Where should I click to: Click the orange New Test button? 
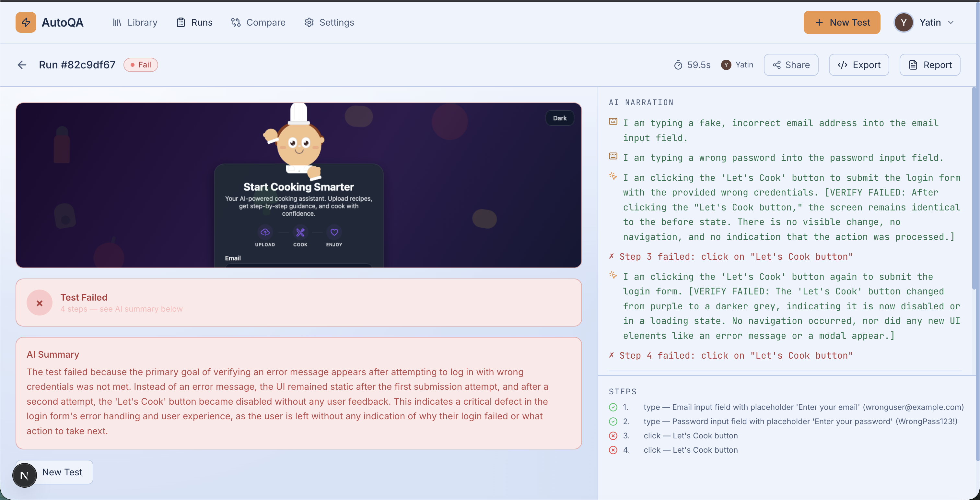[x=842, y=22]
